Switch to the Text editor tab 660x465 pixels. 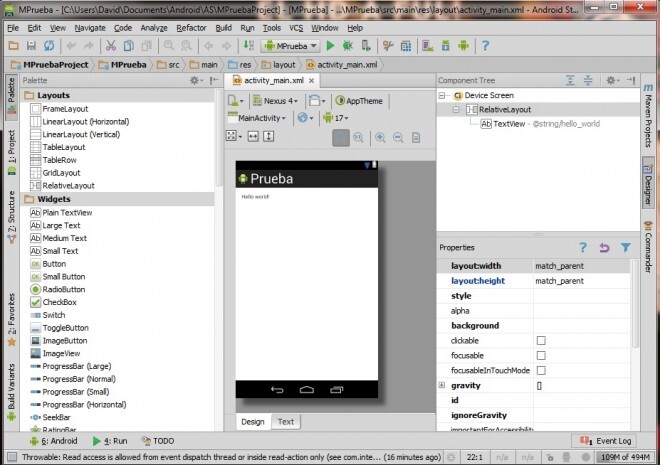click(286, 421)
